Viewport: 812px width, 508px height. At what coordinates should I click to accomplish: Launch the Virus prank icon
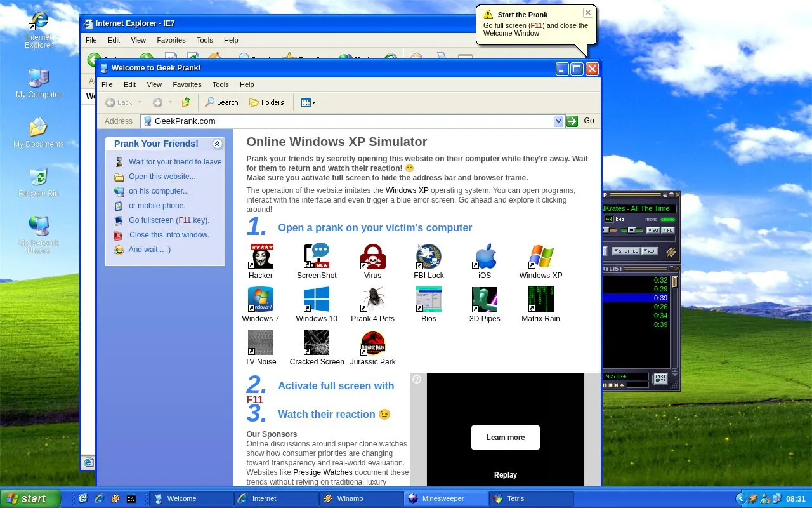click(372, 262)
